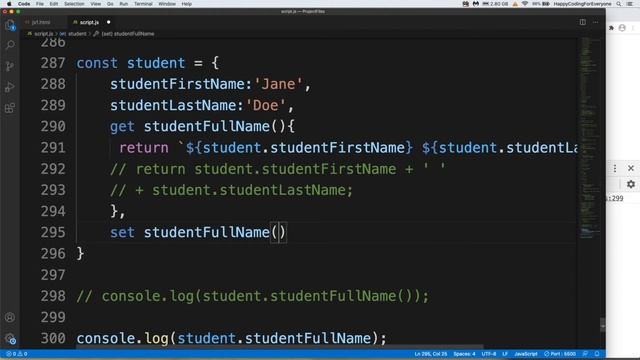
Task: Open DevTools settings gear in browser window
Action: coord(631,184)
